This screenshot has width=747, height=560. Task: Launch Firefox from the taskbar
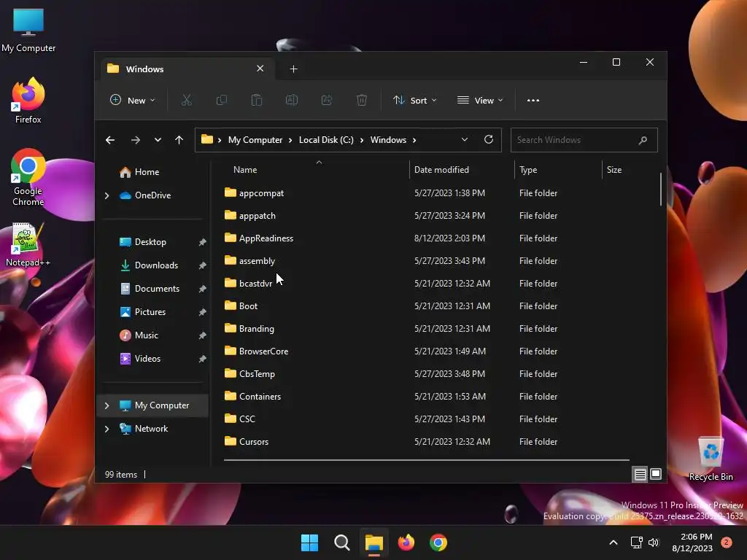click(406, 542)
